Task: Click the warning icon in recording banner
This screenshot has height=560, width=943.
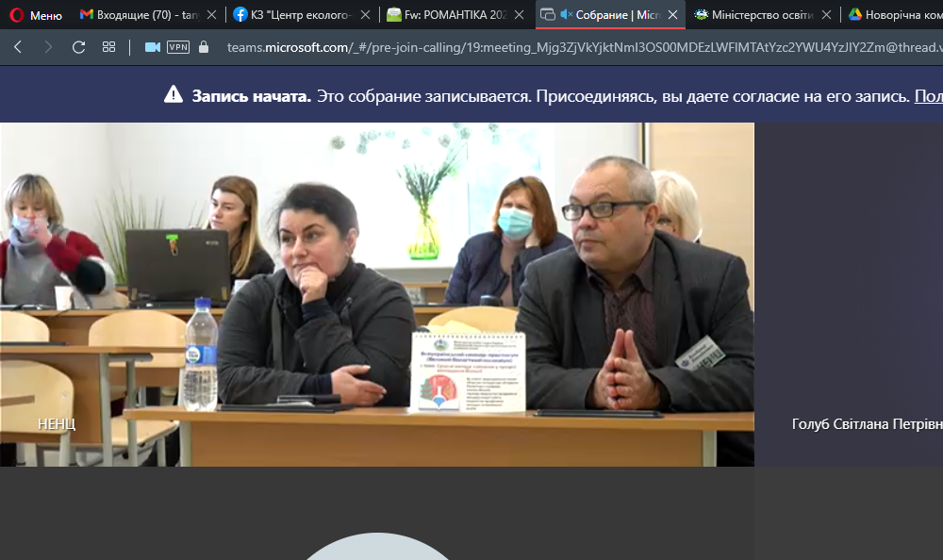Action: (174, 95)
